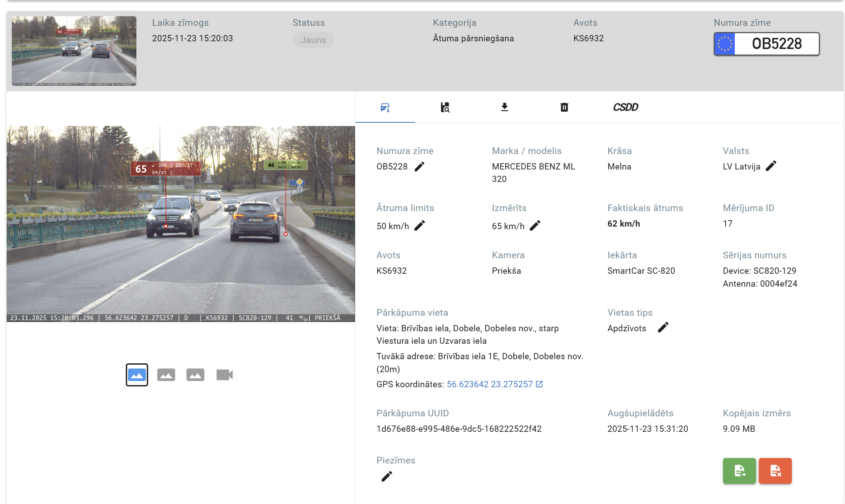Open the document search tab icon
845x504 pixels.
445,107
